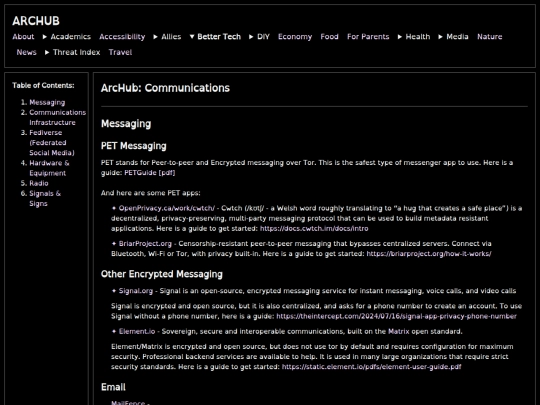The width and height of the screenshot is (540, 405).
Task: Click the 'And here are some PET apps:' text
Action: click(x=150, y=193)
